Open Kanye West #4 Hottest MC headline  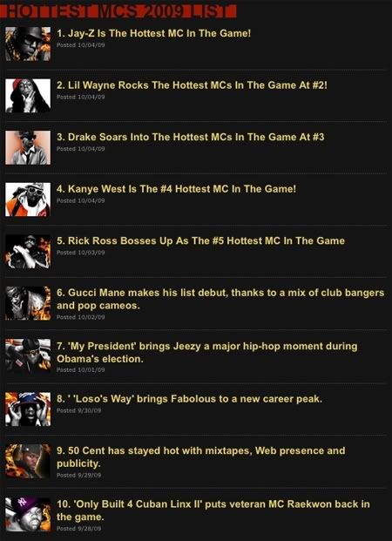tap(176, 189)
